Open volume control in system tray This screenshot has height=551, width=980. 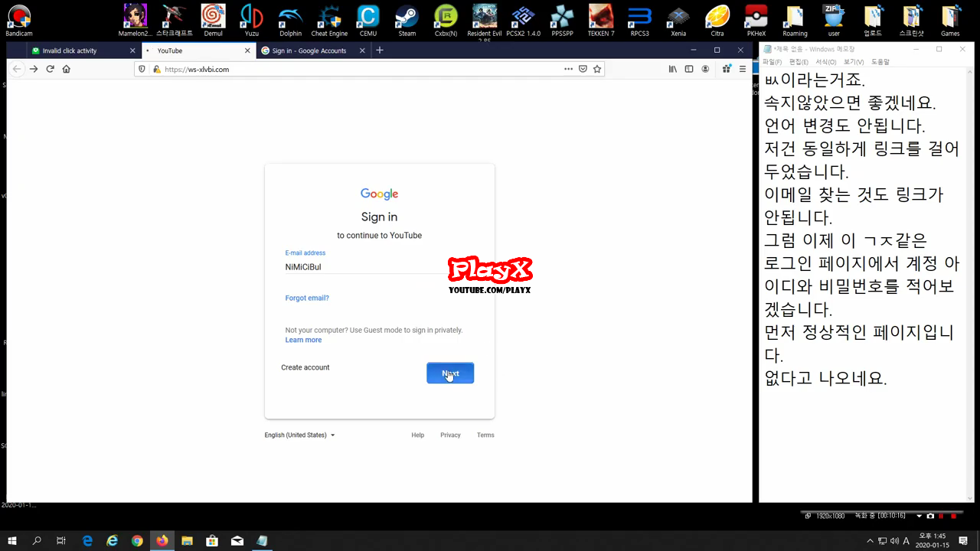(x=894, y=541)
